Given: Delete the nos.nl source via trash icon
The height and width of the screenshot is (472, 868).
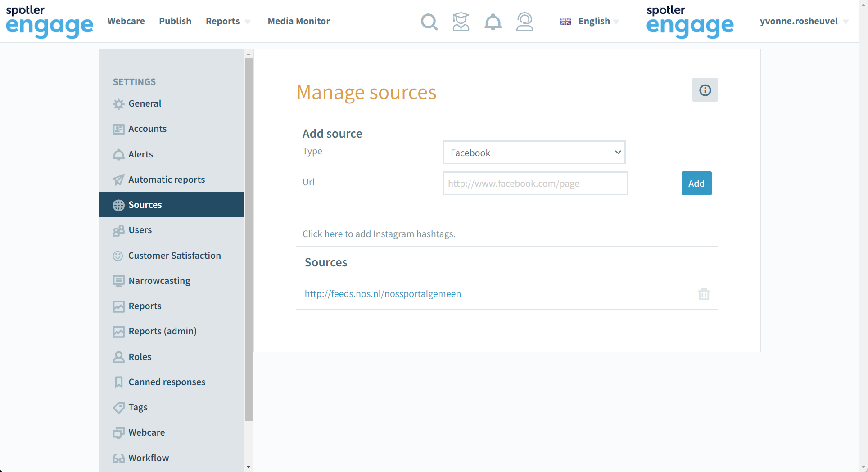Looking at the screenshot, I should coord(704,294).
